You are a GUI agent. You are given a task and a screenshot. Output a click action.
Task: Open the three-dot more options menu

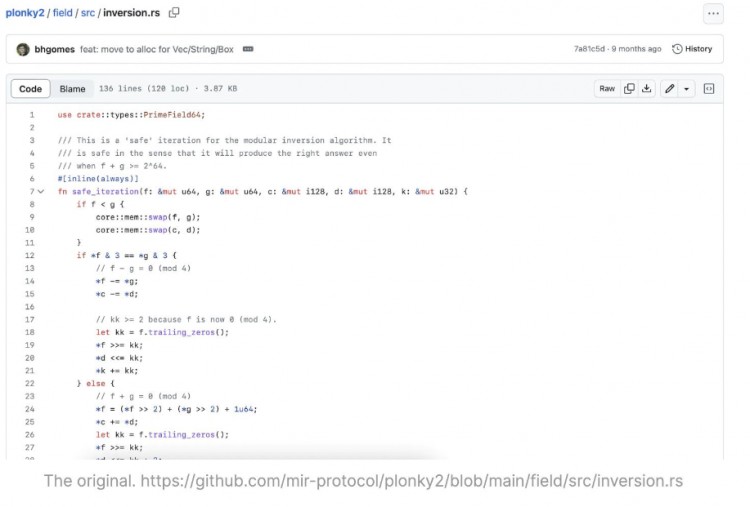click(x=713, y=13)
